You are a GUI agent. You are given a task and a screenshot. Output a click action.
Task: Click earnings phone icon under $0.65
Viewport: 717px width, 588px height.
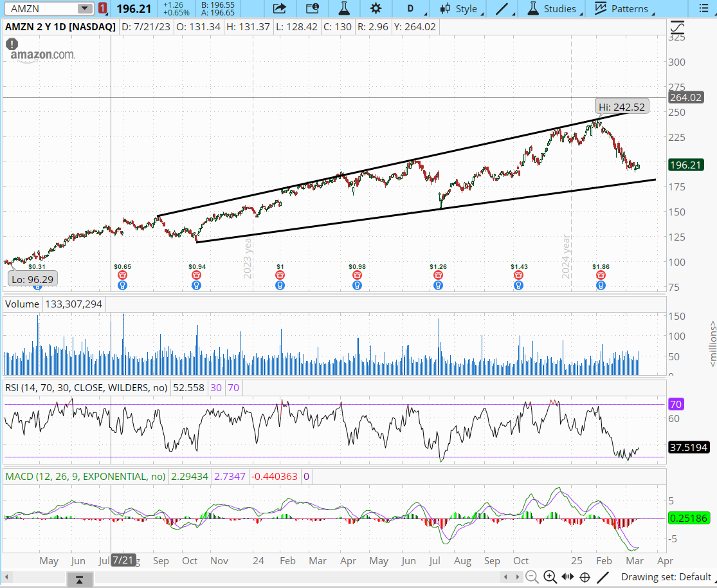(122, 275)
